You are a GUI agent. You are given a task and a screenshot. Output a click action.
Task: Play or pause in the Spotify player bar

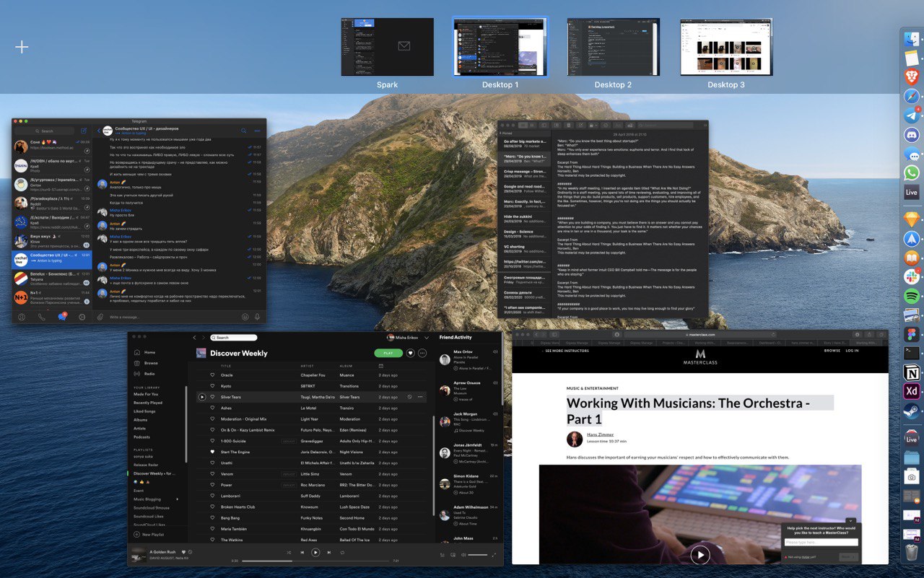pyautogui.click(x=315, y=553)
